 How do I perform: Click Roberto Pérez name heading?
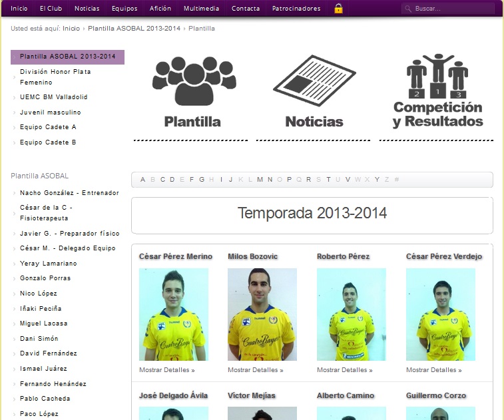click(x=344, y=256)
